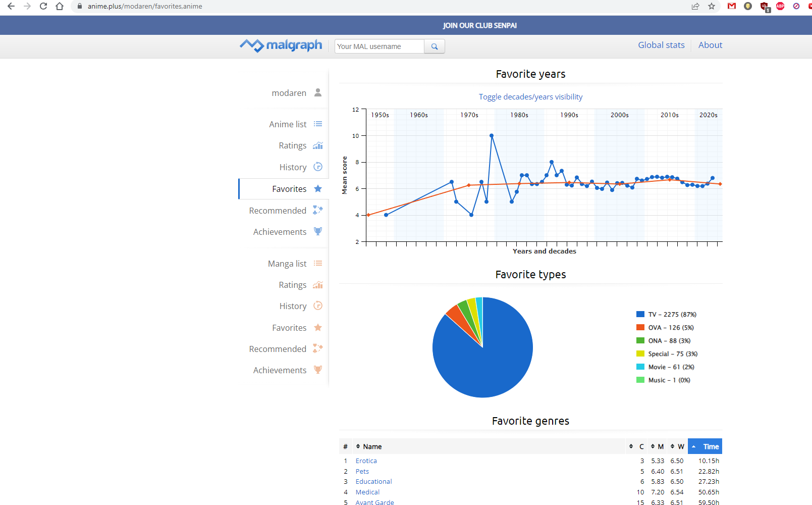Click the orange manga Favorites star
This screenshot has height=505, width=812.
click(x=318, y=327)
